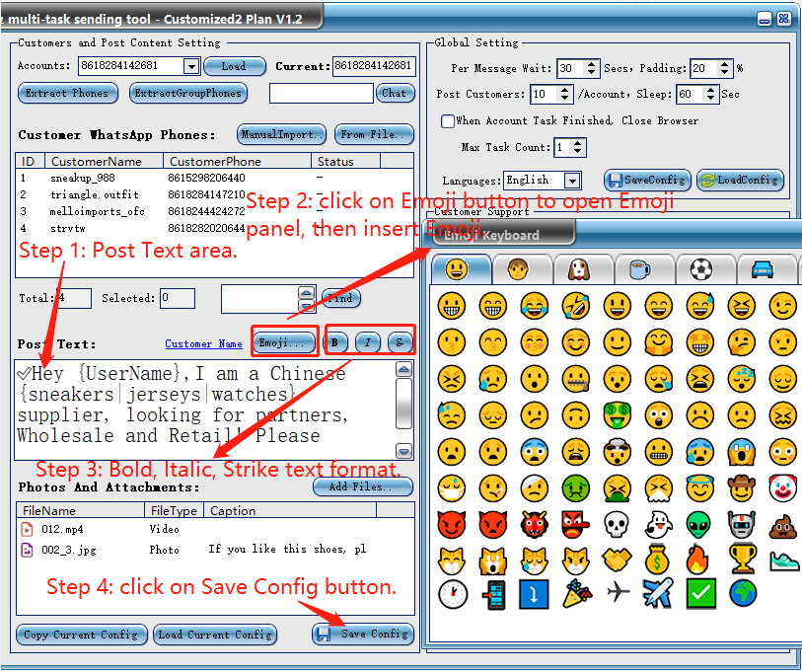Insert the thinking face emoji
Viewport: 802px width, 672px height.
click(x=741, y=342)
